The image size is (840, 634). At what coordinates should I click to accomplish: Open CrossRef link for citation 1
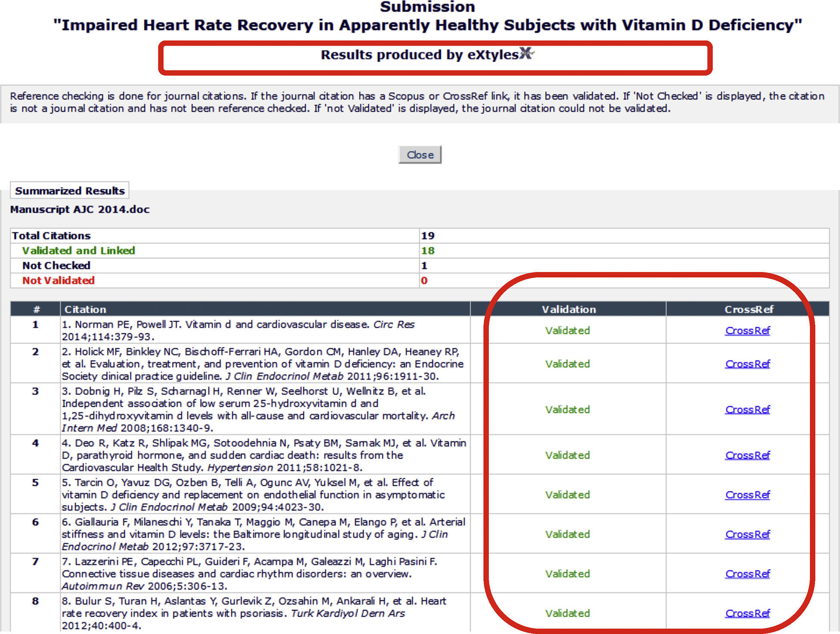click(747, 331)
